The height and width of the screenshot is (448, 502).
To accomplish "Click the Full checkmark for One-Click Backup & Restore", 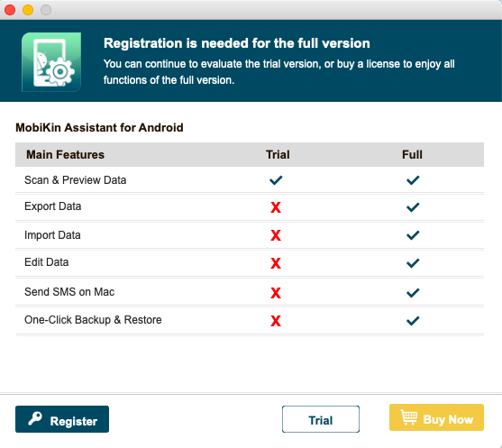I will point(413,321).
